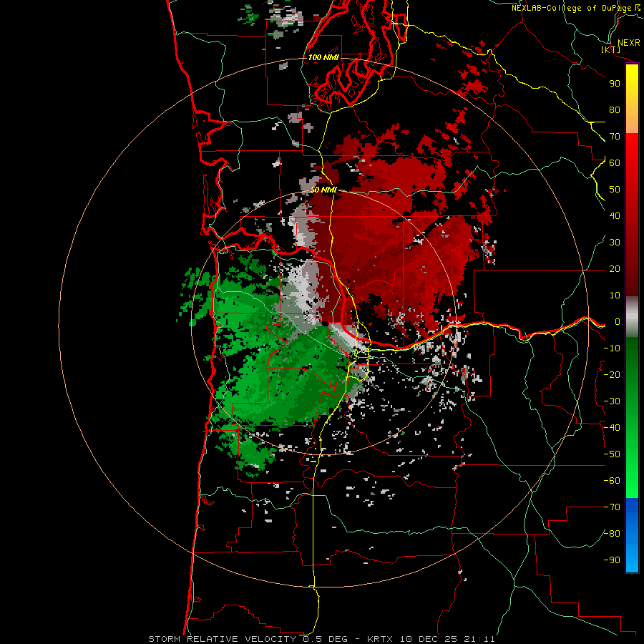Click the [KT] units label
Viewport: 644px width, 644px height.
(x=611, y=49)
